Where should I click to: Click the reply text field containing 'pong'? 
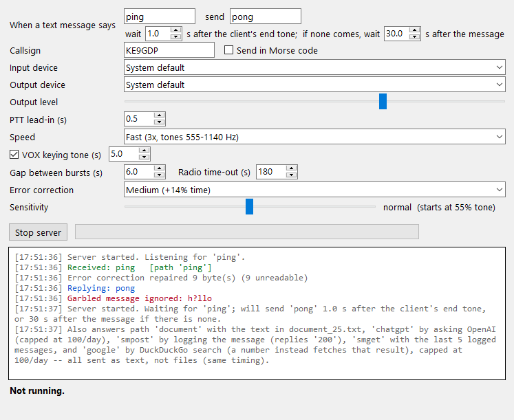(x=265, y=16)
